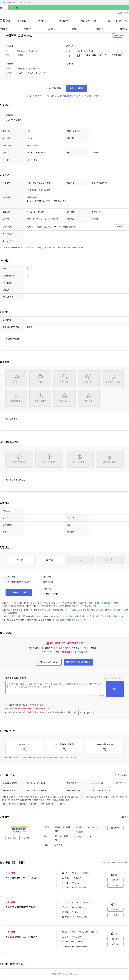
Task: Click 요약보기 for the 방문요양 사회복지사 posting
Action: pos(115,910)
